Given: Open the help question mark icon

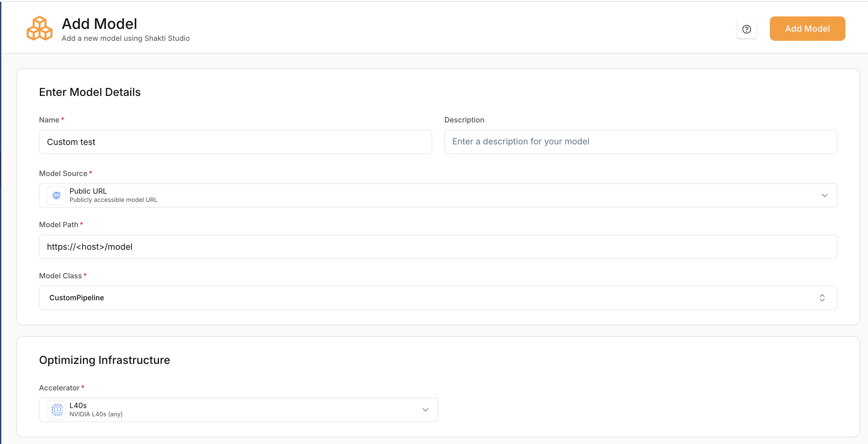Looking at the screenshot, I should (x=746, y=29).
